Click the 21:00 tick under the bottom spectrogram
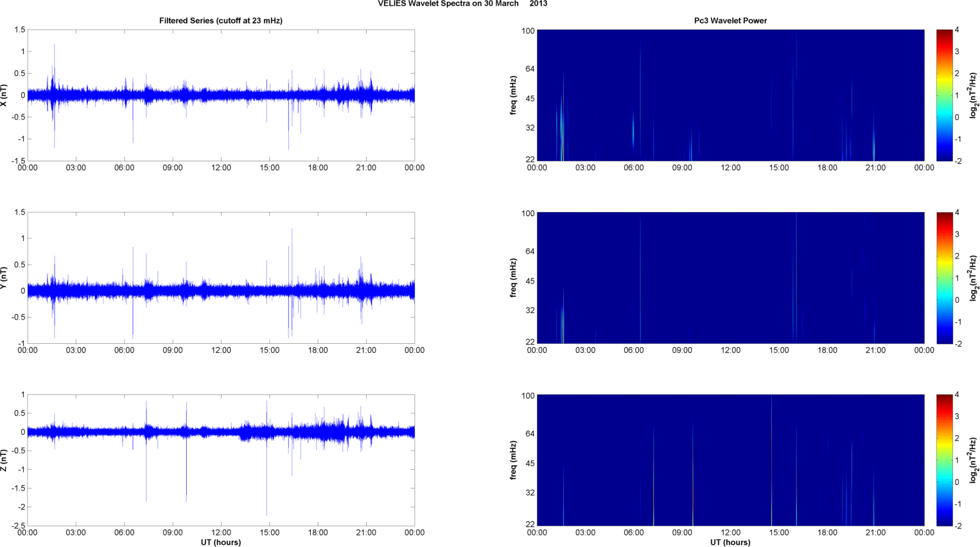The image size is (980, 547). [876, 533]
